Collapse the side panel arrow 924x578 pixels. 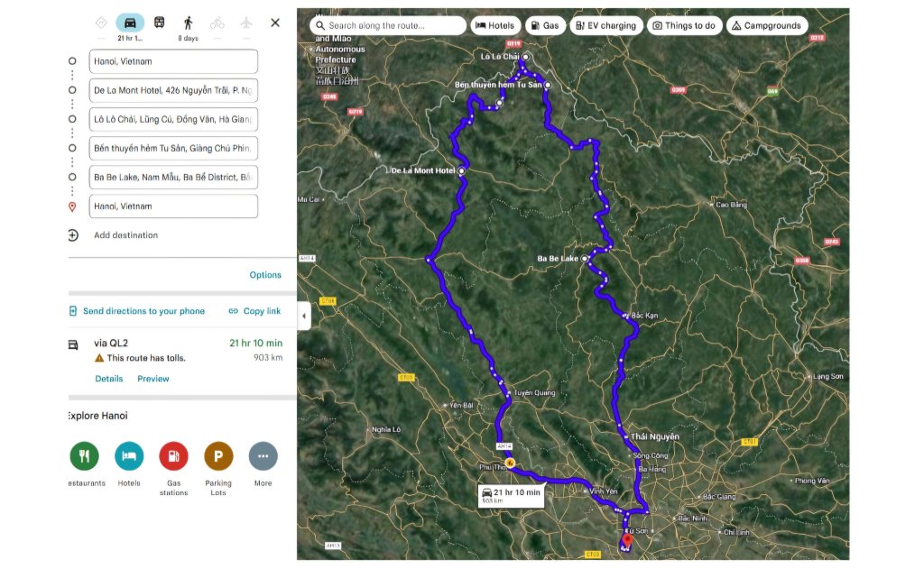(303, 317)
